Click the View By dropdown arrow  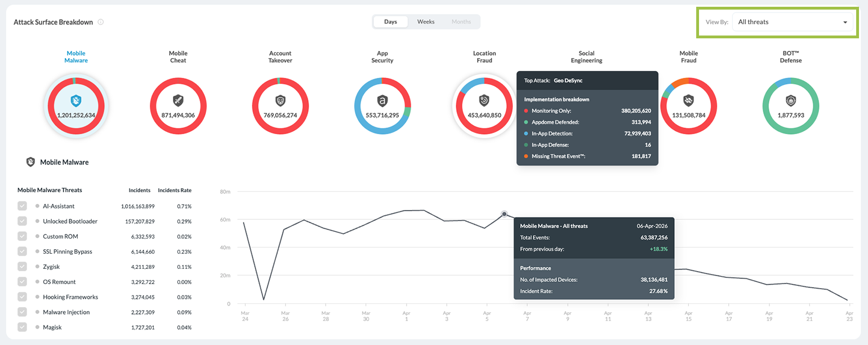point(845,23)
